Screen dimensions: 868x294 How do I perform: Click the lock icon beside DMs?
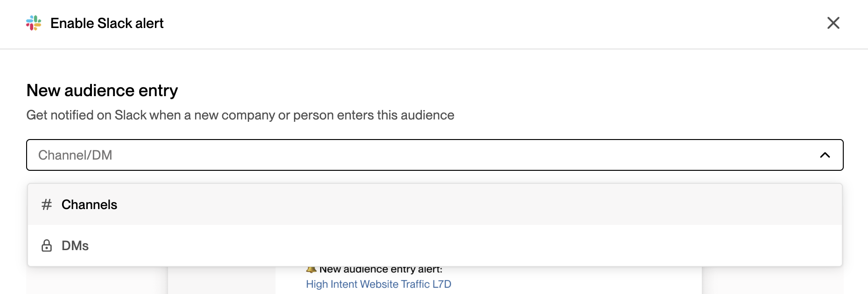tap(47, 245)
